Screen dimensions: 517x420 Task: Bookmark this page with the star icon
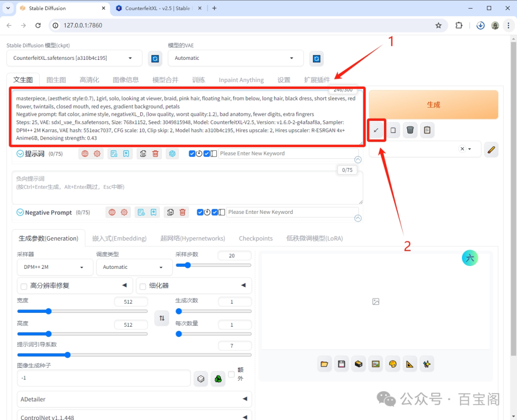click(x=438, y=25)
